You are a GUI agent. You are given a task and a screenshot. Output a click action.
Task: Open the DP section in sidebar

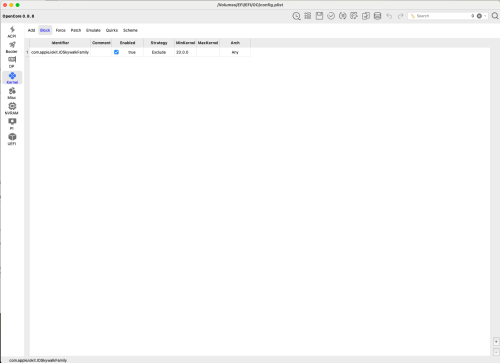click(x=12, y=62)
